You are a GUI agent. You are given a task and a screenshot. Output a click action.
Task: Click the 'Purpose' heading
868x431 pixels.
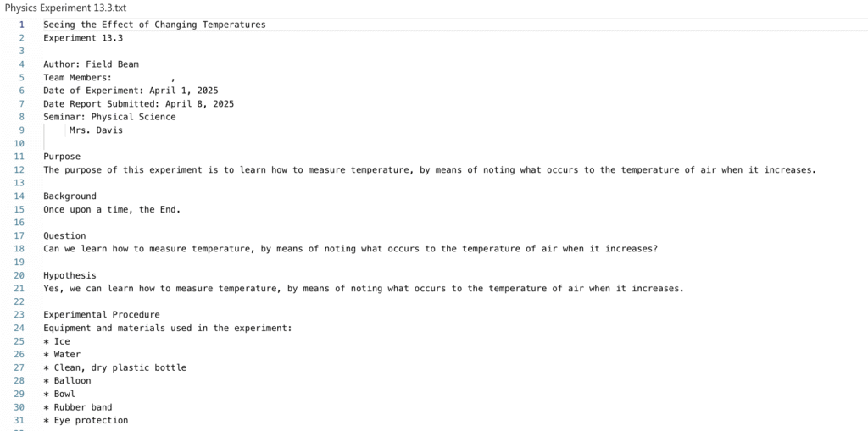[62, 157]
